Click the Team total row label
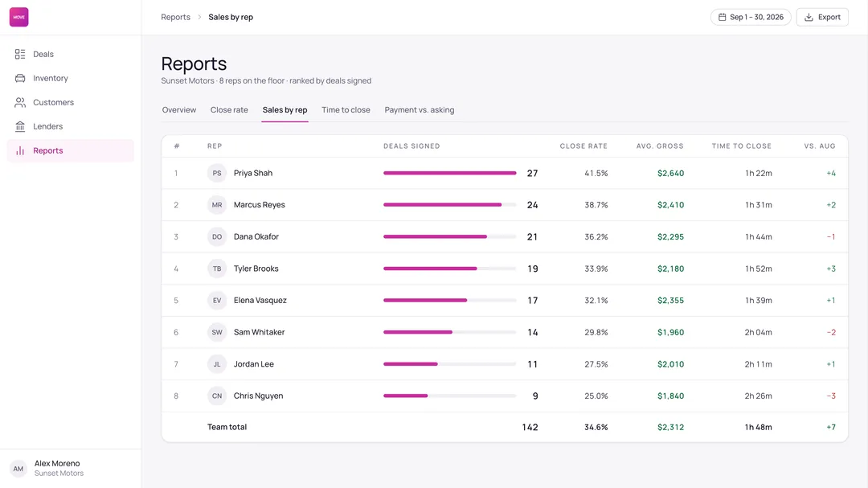This screenshot has width=868, height=488. coord(227,427)
